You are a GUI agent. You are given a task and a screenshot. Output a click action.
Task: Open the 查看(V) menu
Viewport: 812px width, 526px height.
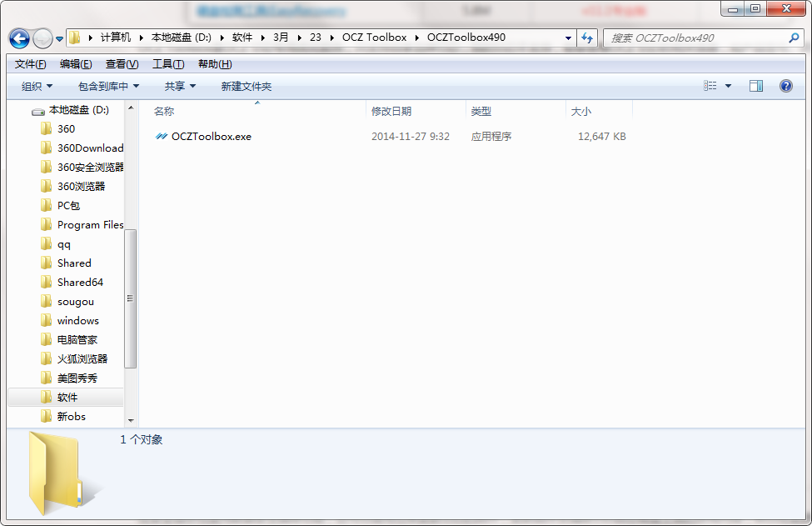[x=122, y=63]
